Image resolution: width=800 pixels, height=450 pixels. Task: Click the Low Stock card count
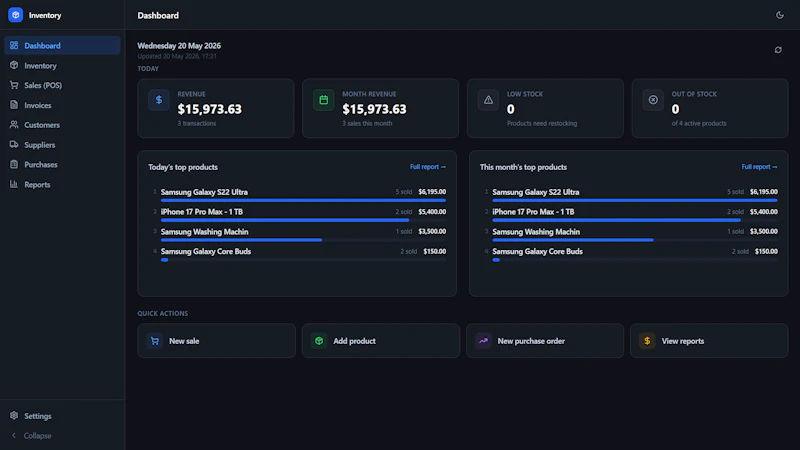511,109
